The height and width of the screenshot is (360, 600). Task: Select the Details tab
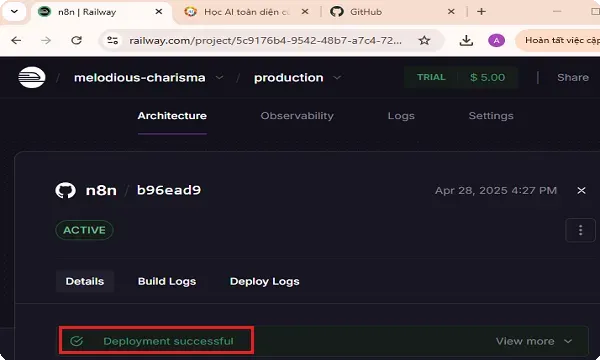[85, 281]
